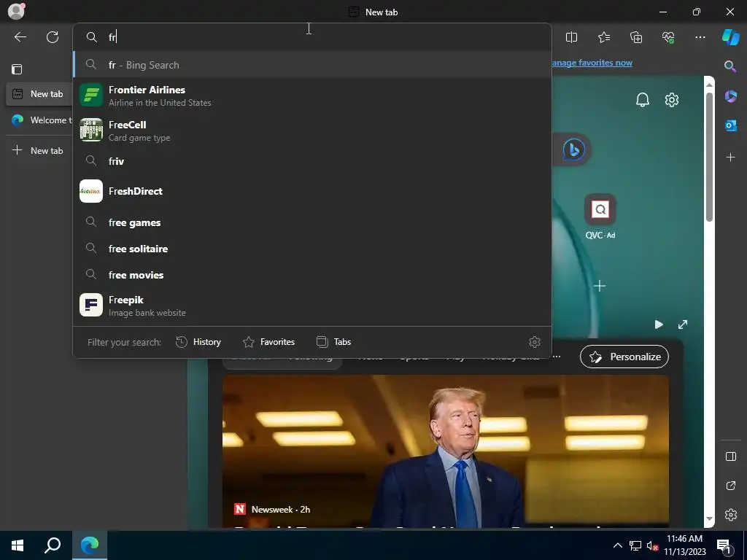747x560 pixels.
Task: Choose the Frontier Airlines suggestion
Action: [312, 96]
